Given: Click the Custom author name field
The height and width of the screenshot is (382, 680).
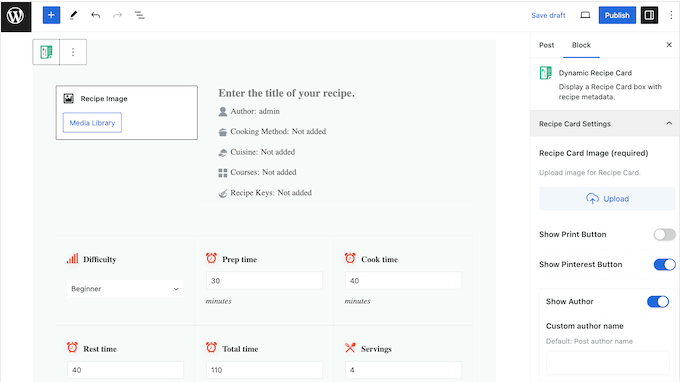Looking at the screenshot, I should point(608,362).
